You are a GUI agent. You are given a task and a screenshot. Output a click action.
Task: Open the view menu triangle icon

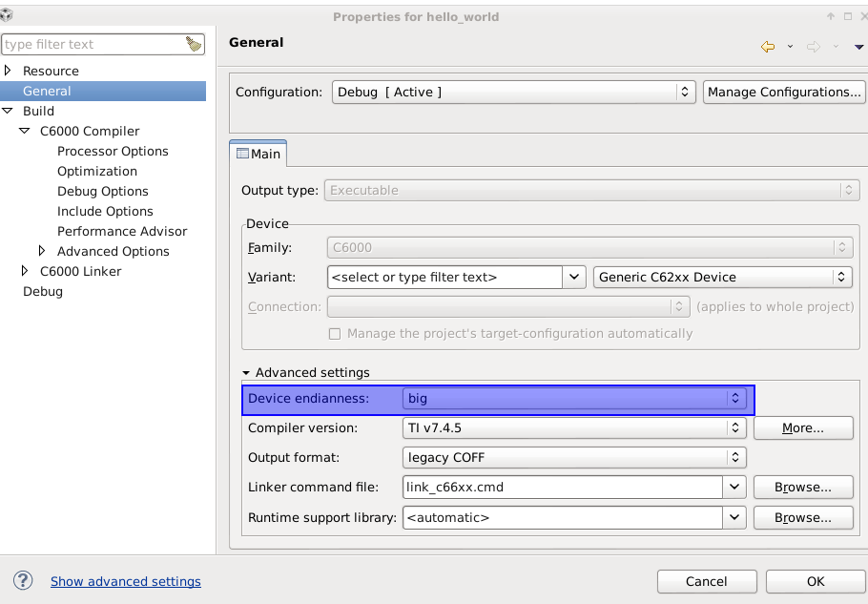pyautogui.click(x=859, y=47)
